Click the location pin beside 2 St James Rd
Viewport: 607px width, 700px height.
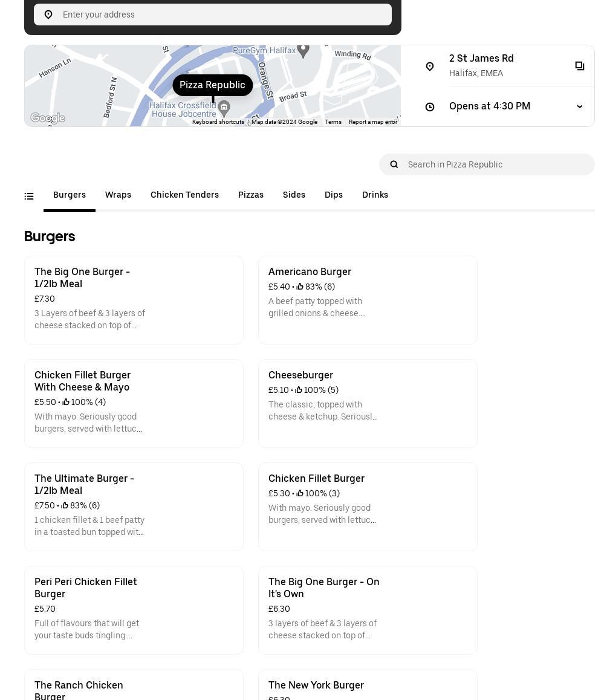point(430,66)
